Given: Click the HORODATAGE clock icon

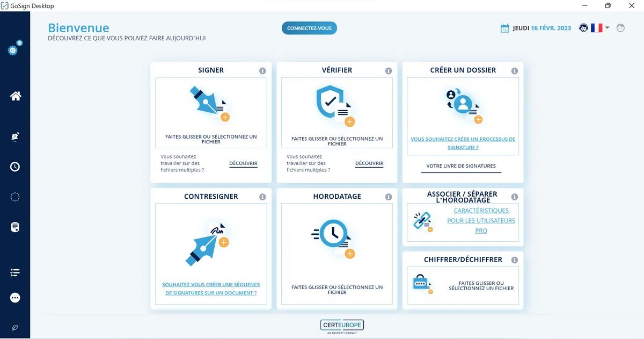Looking at the screenshot, I should (x=333, y=239).
